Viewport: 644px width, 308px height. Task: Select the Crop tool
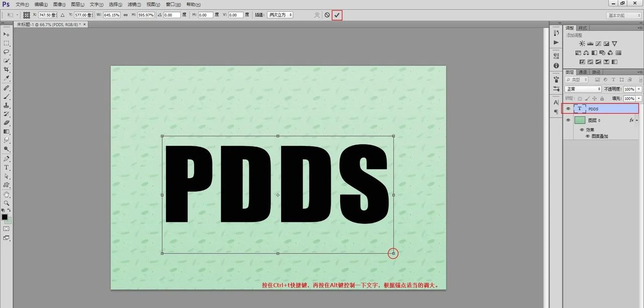[7, 69]
